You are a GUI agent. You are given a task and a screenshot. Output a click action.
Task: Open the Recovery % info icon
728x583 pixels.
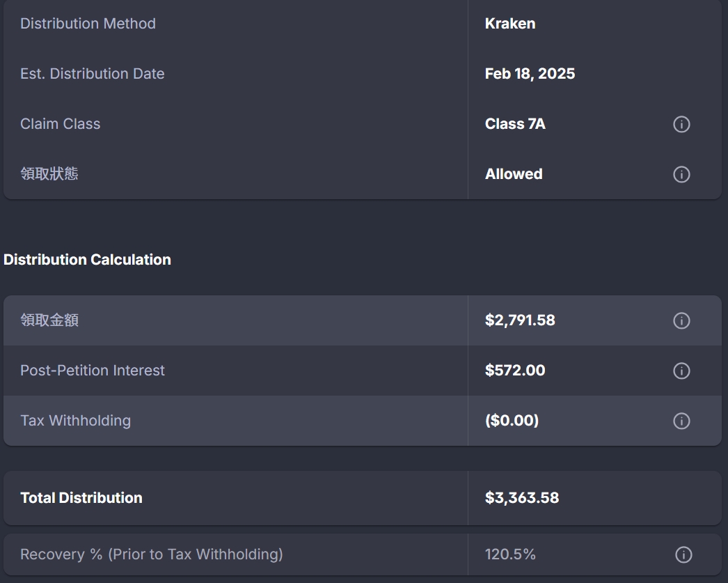683,554
